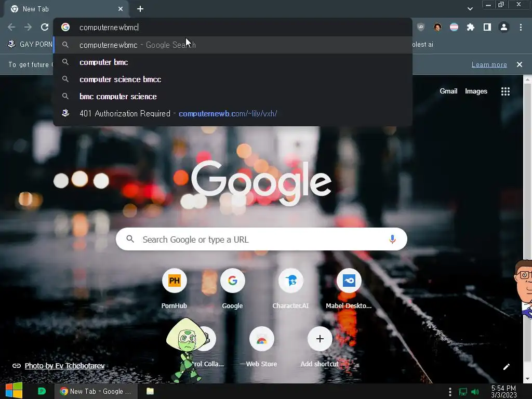532x399 pixels.
Task: Open the Google apps grid
Action: point(506,91)
